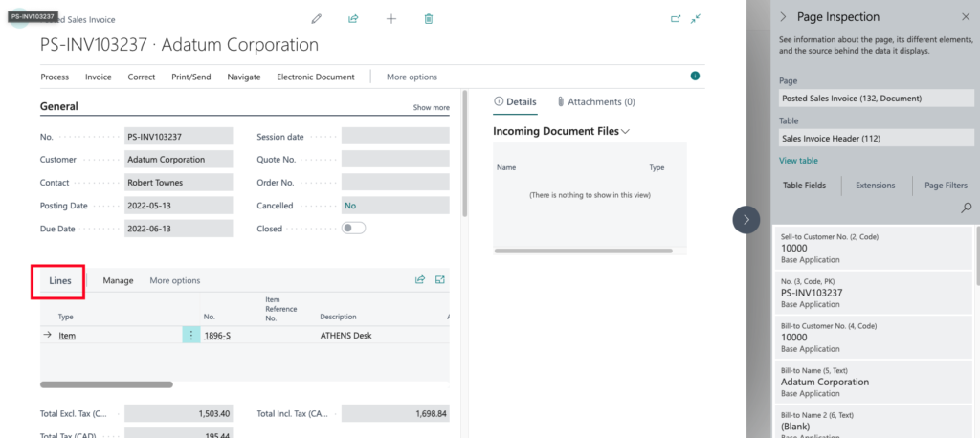This screenshot has width=980, height=438.
Task: Click the Posting Date field 2022-05-13
Action: (179, 206)
